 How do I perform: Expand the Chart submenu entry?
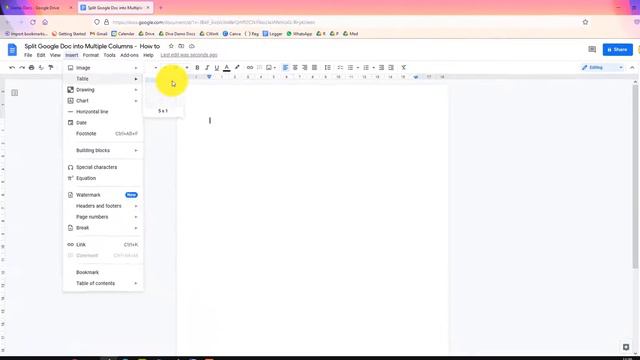(103, 101)
